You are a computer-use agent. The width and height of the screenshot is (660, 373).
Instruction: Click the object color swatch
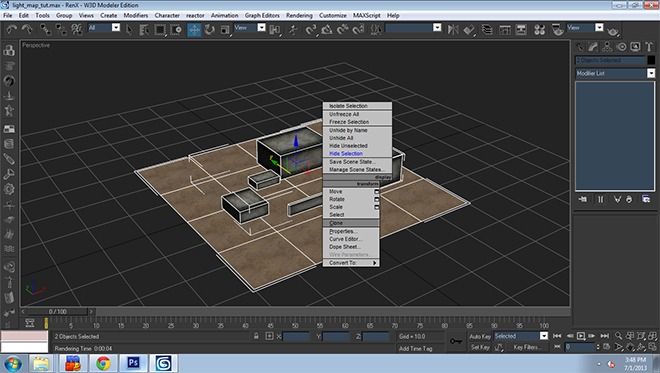pyautogui.click(x=651, y=60)
